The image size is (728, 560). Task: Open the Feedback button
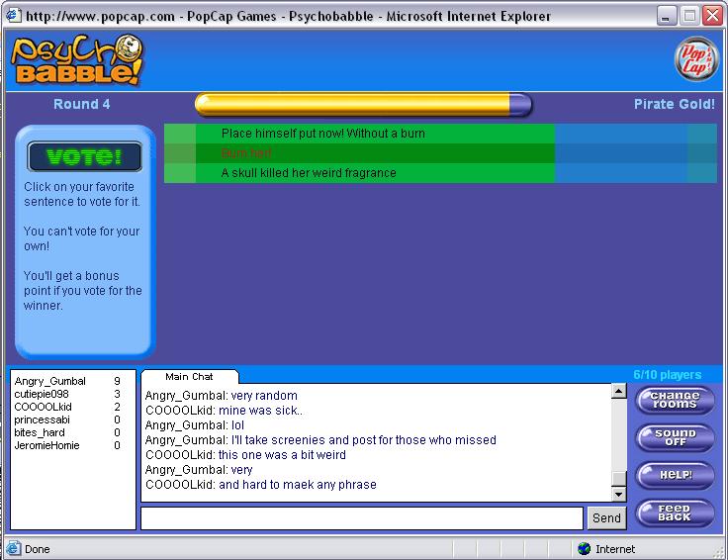(675, 513)
